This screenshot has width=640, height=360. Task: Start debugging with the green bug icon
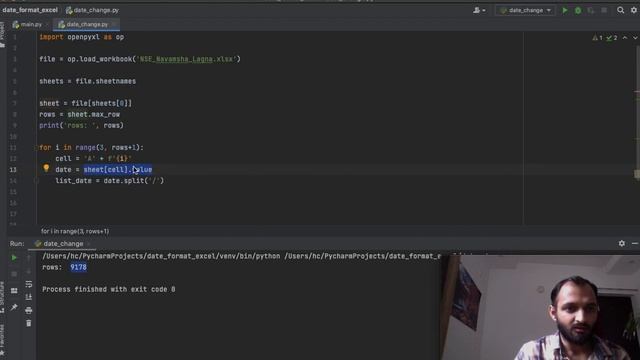point(578,10)
